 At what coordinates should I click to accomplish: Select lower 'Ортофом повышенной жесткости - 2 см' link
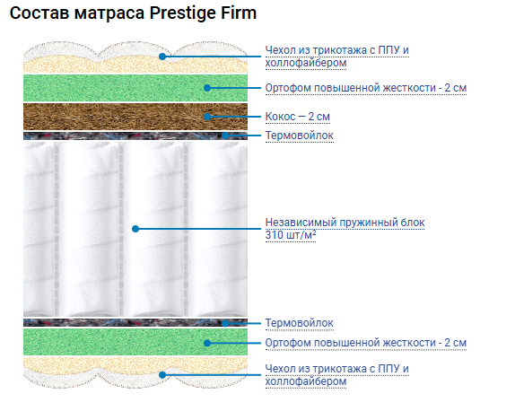(366, 343)
